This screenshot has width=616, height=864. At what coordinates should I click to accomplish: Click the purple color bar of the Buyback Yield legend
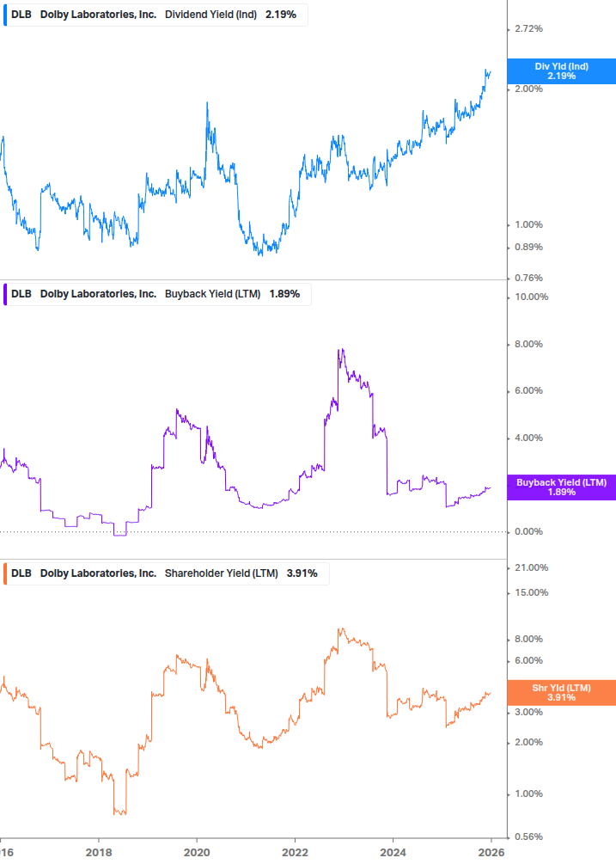coord(5,294)
